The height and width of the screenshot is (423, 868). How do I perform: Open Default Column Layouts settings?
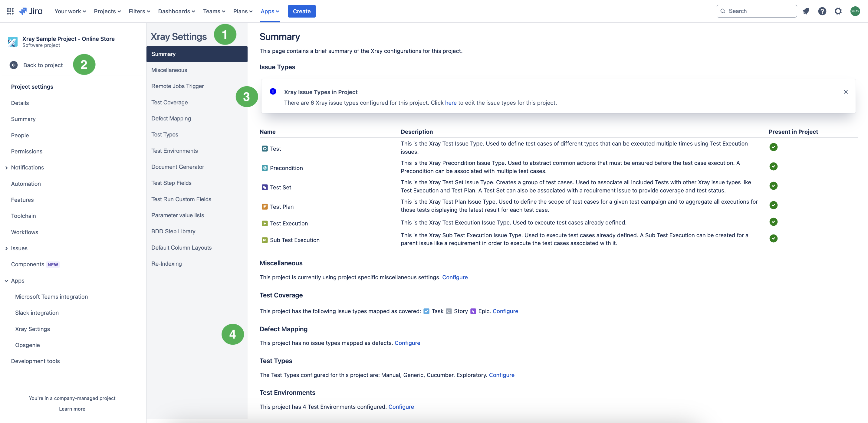click(x=197, y=248)
